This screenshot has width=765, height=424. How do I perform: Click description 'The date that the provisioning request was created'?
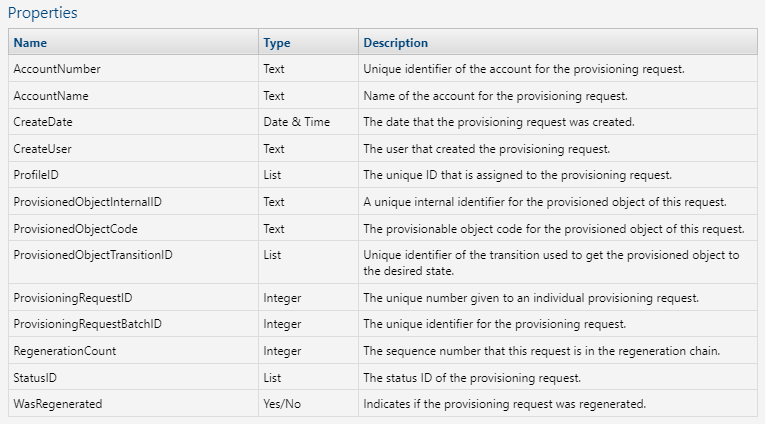[x=499, y=122]
